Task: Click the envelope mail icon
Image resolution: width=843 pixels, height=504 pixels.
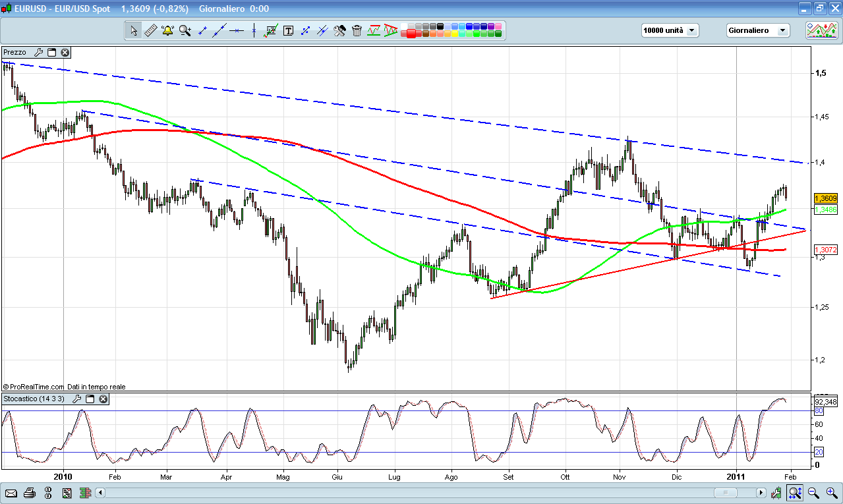Action: [x=11, y=493]
